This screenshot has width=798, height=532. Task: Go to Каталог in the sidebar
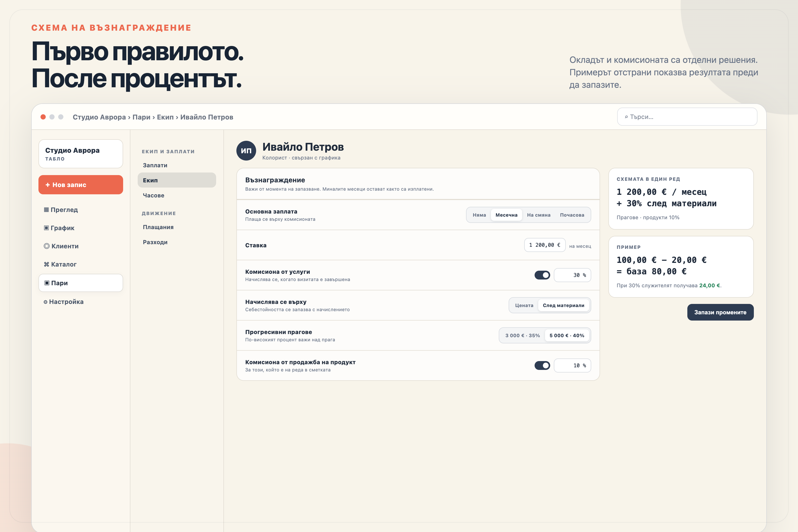point(81,264)
